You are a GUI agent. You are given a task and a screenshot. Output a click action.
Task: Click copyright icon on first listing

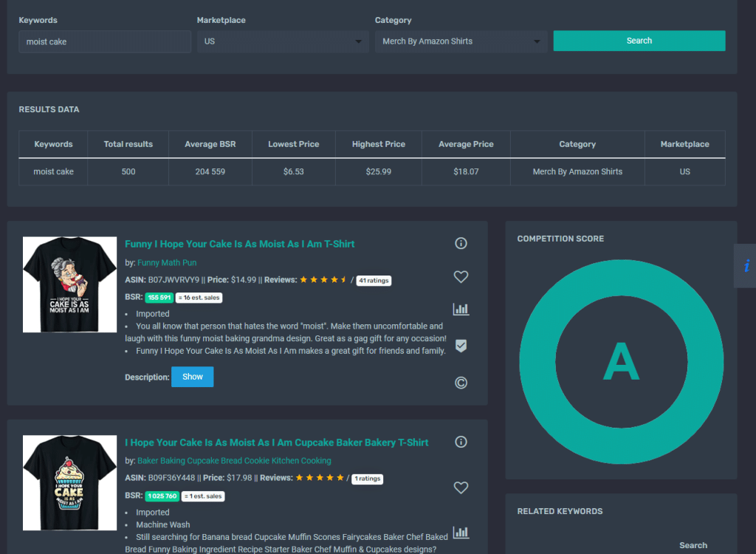pos(461,383)
